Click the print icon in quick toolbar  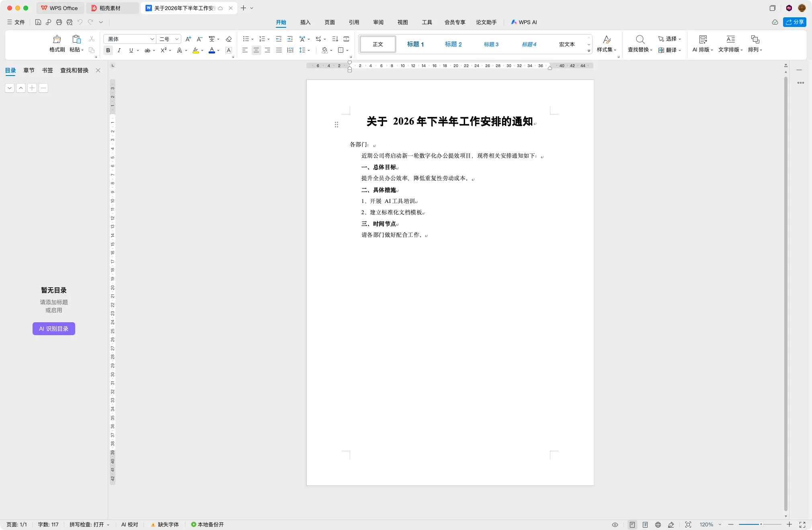[x=59, y=22]
